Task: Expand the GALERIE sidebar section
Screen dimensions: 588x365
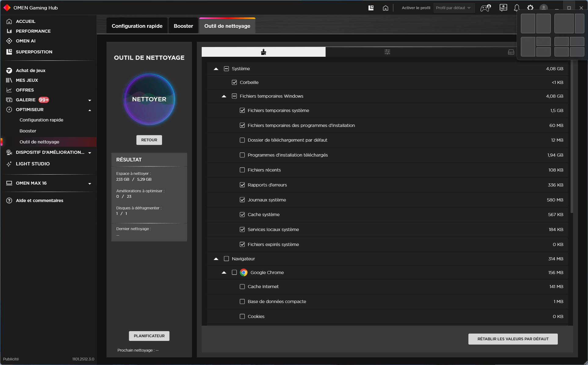Action: point(89,100)
